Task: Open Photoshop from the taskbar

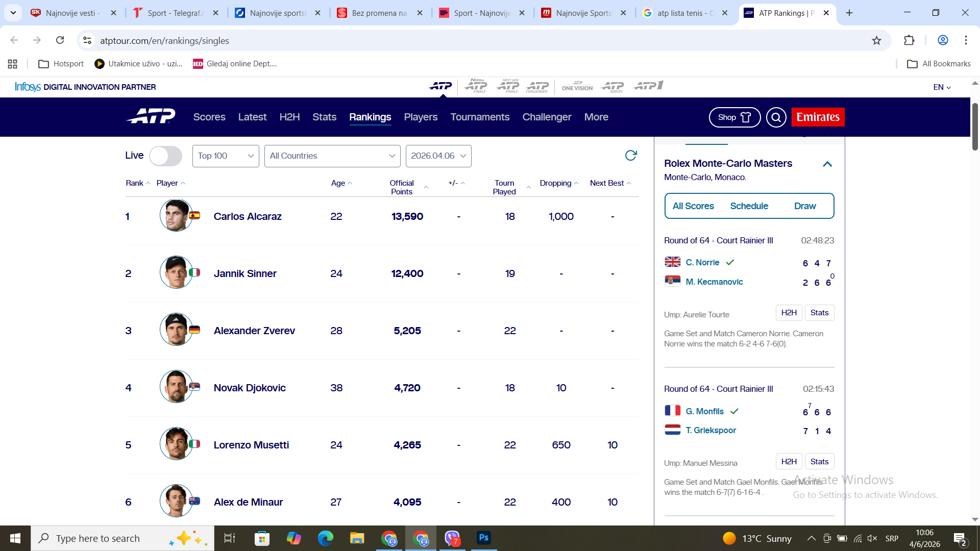Action: click(483, 538)
